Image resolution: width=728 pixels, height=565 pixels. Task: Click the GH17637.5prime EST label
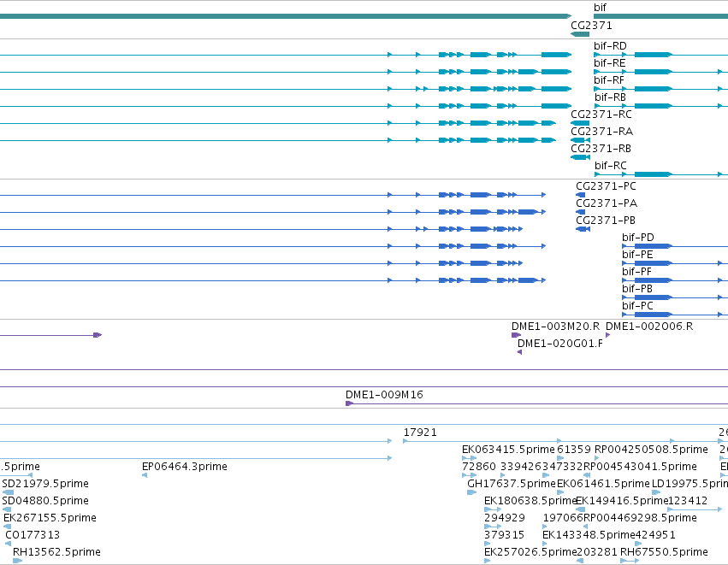tap(512, 484)
